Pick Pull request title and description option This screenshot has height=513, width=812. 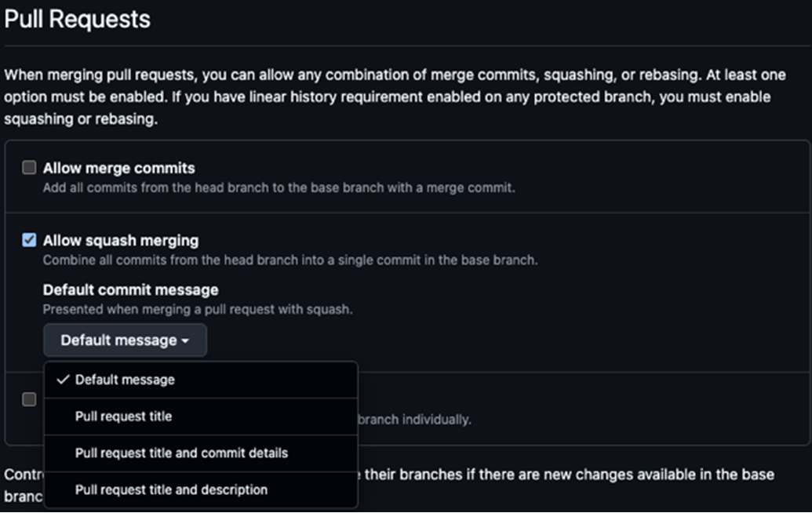pos(171,490)
